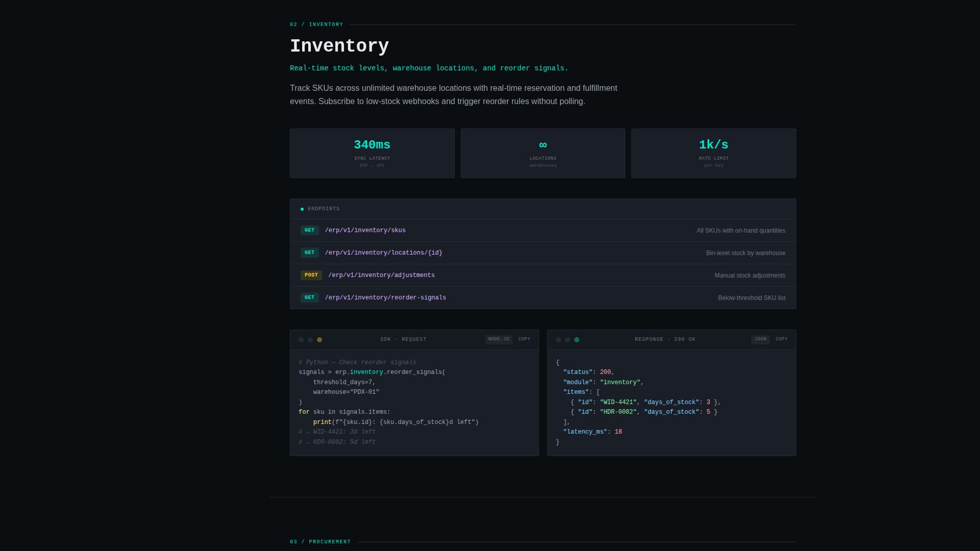The height and width of the screenshot is (551, 980).
Task: Click the teal dot beside ENDPOINTS
Action: (302, 209)
